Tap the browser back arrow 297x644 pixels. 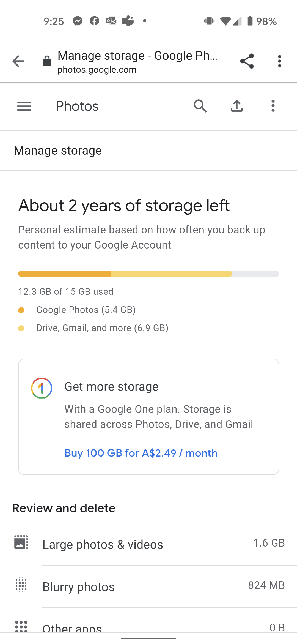tap(18, 61)
